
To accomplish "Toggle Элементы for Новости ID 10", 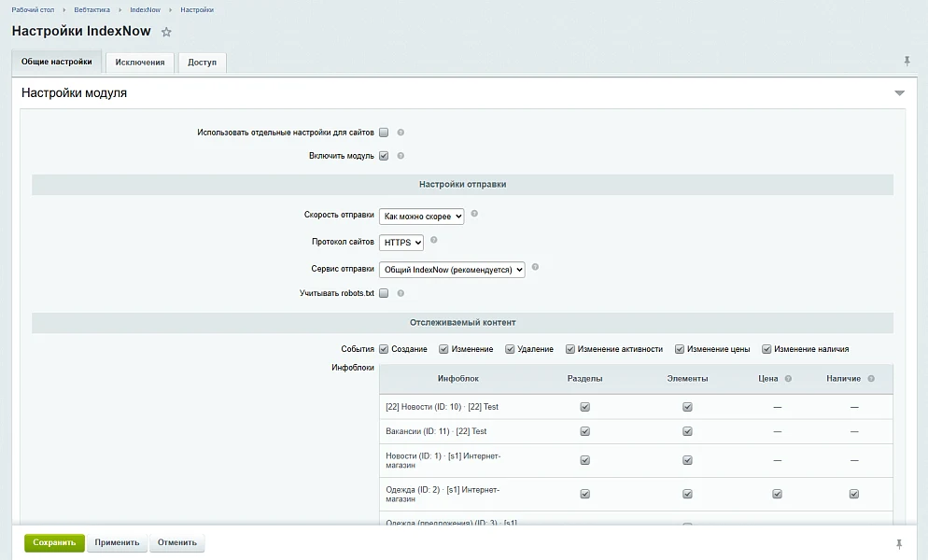I will coord(687,407).
